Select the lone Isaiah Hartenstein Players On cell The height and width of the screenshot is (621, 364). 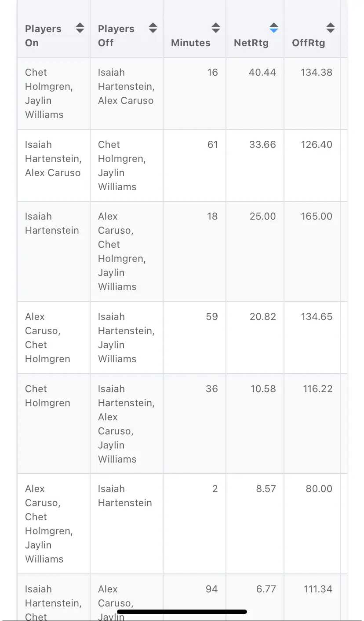54,252
